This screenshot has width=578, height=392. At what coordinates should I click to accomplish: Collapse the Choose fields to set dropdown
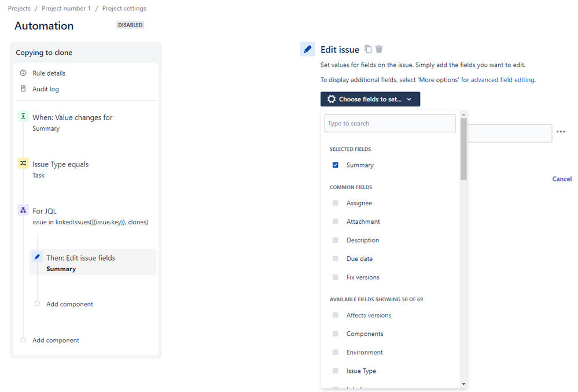click(370, 99)
